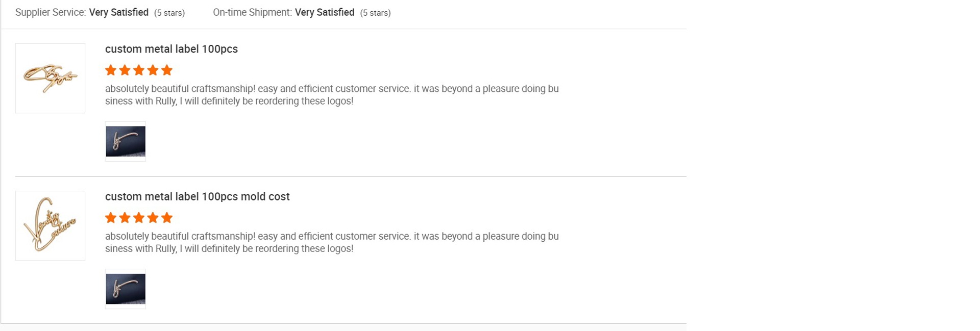Open first review's gold script label product image
Screen dimensions: 980x331
(x=50, y=78)
